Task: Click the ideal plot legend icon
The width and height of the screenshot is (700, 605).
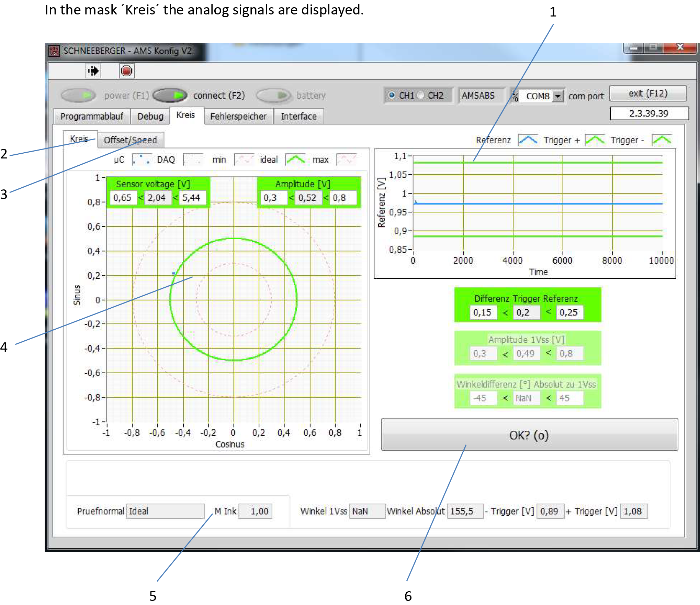Action: click(x=295, y=159)
